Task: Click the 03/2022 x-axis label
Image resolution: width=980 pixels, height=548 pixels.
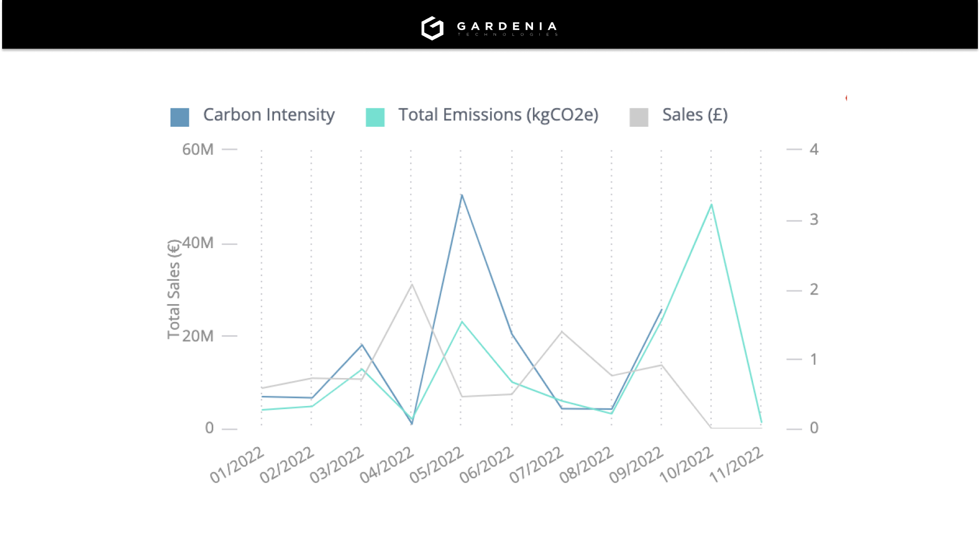Action: click(336, 465)
